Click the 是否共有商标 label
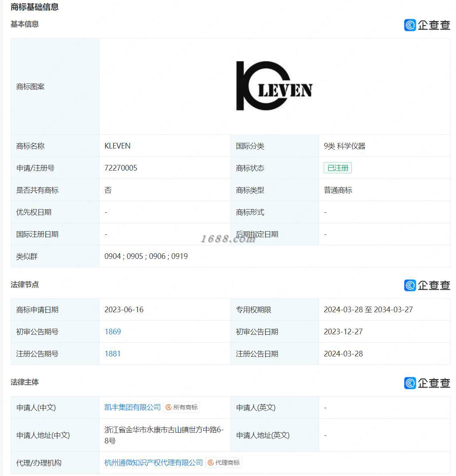456x476 pixels. pos(37,190)
